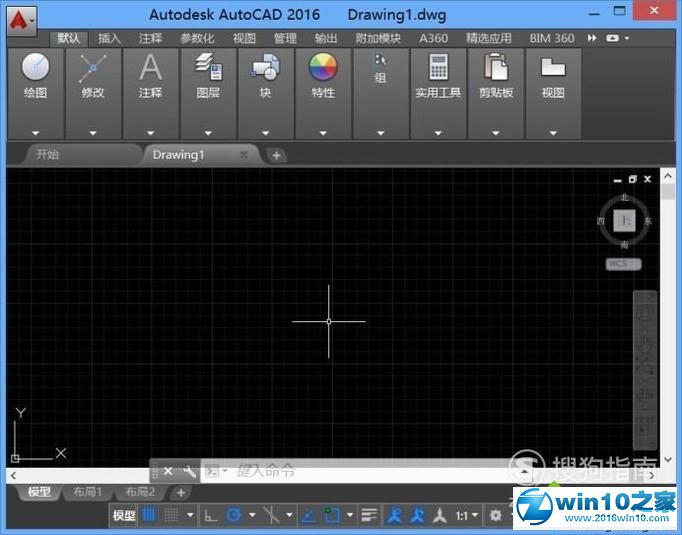Click the 剪贴板 (Clipboard) panel icon
The width and height of the screenshot is (682, 535).
(x=496, y=68)
